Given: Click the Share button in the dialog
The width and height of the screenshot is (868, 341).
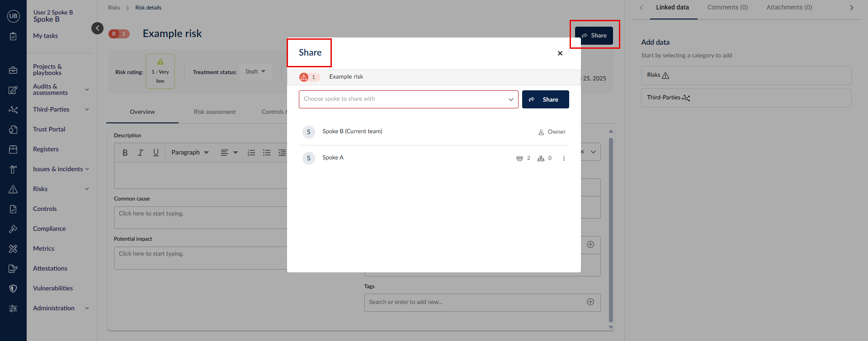Looking at the screenshot, I should [x=545, y=99].
